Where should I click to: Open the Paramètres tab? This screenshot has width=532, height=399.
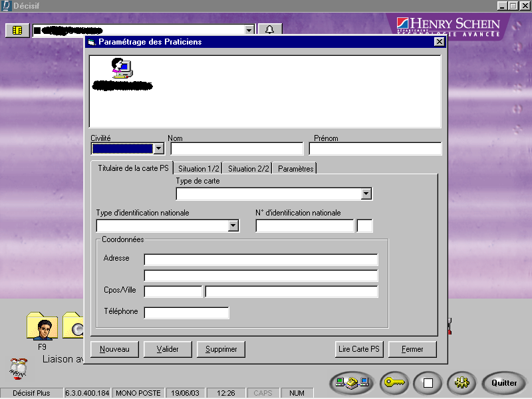tap(296, 169)
